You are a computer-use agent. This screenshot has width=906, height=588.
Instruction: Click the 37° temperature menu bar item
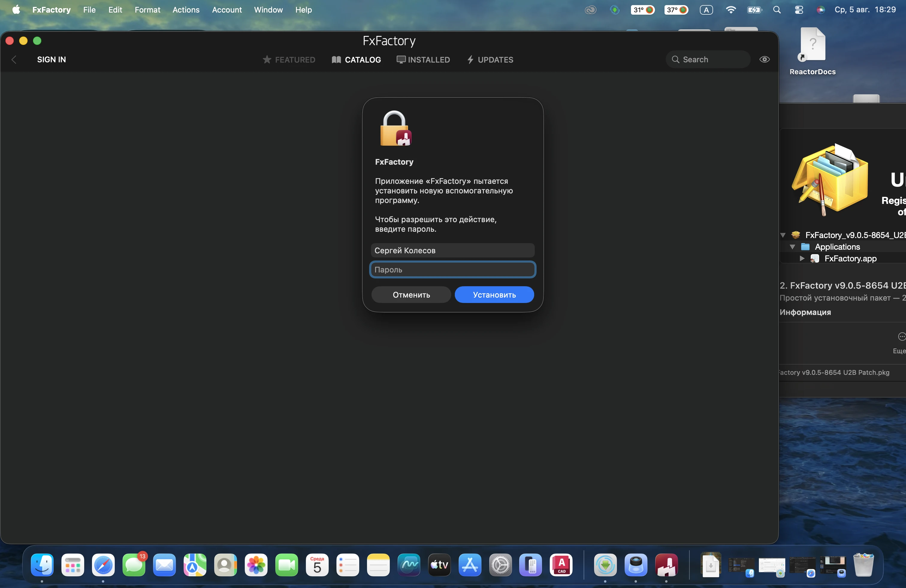[676, 10]
